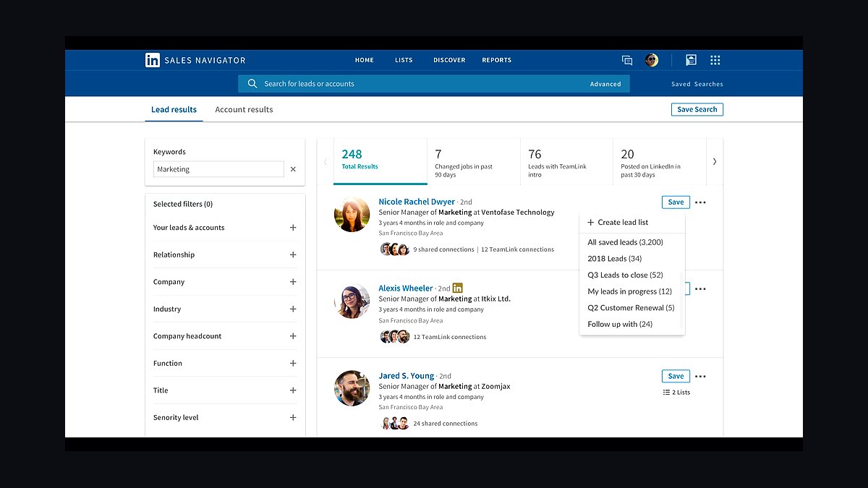
Task: Click shared connection avatars under Jared S. Young
Action: tap(395, 424)
